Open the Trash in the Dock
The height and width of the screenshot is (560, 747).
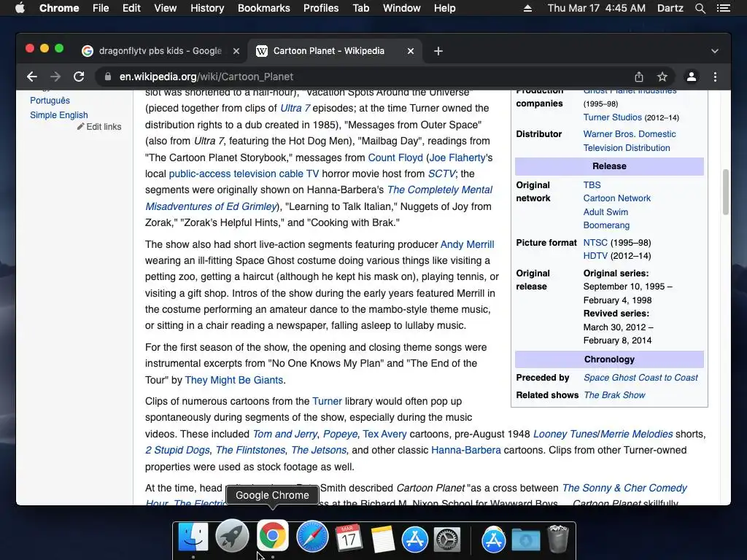[x=558, y=539]
